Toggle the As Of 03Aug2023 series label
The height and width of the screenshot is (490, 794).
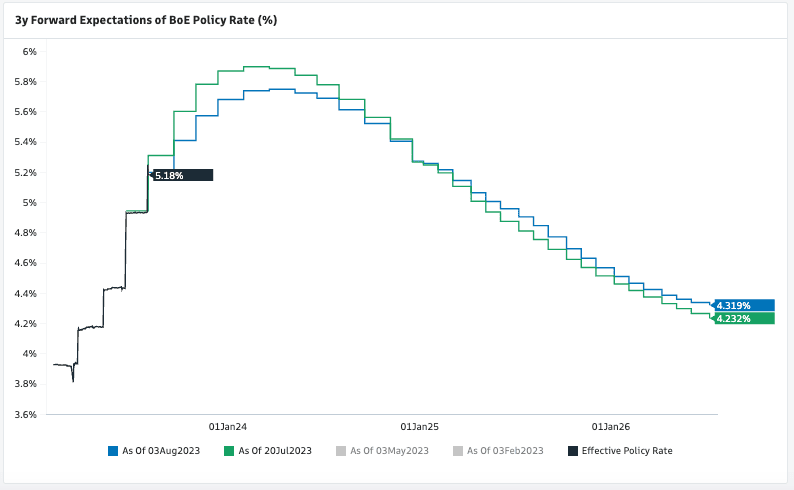(x=161, y=451)
